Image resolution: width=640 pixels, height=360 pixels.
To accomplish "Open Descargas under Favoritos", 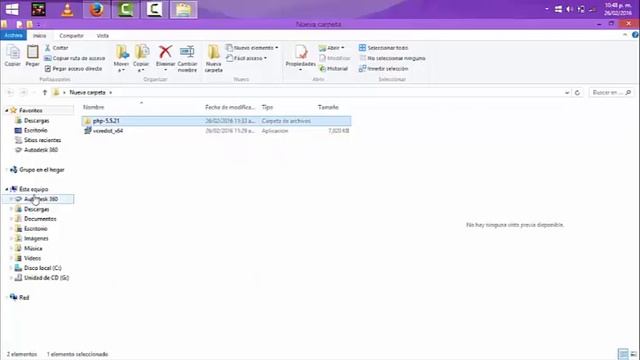I will [36, 120].
